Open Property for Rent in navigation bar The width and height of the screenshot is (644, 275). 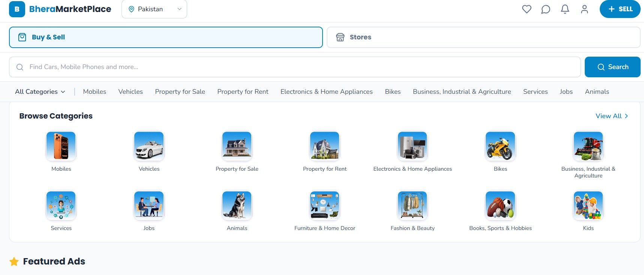point(243,92)
